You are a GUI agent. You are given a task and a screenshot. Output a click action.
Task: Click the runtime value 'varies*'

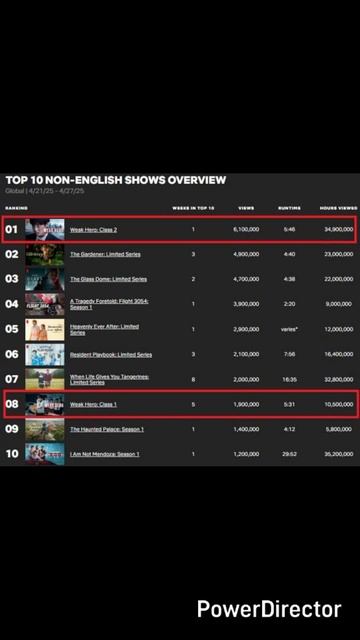pos(289,329)
